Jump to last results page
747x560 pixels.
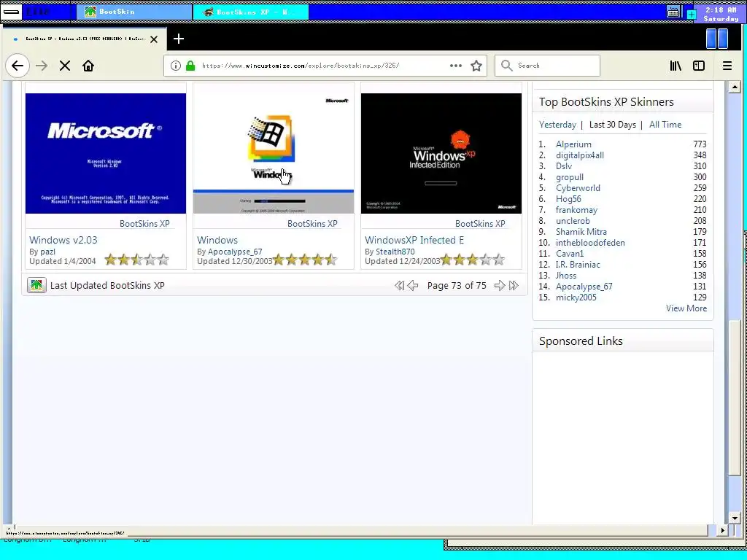coord(514,285)
